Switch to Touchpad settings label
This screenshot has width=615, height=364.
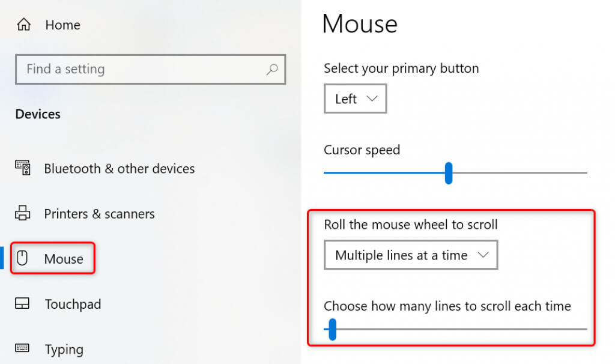73,305
